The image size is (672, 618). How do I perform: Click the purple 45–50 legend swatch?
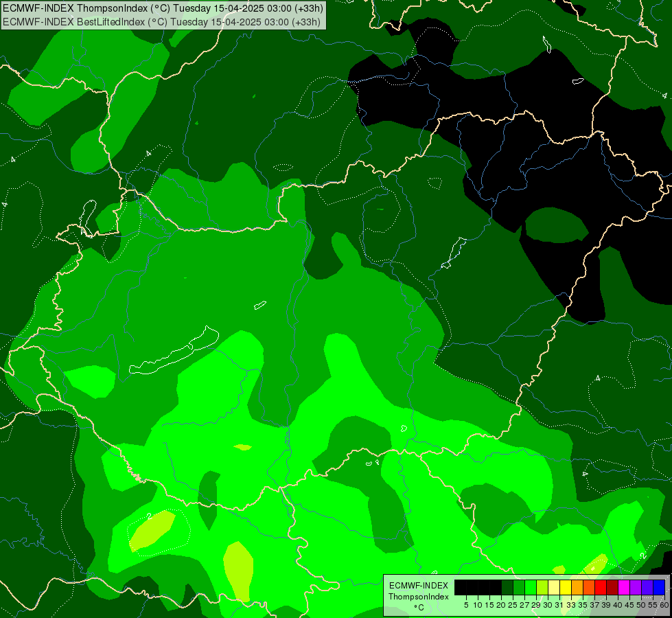point(636,587)
